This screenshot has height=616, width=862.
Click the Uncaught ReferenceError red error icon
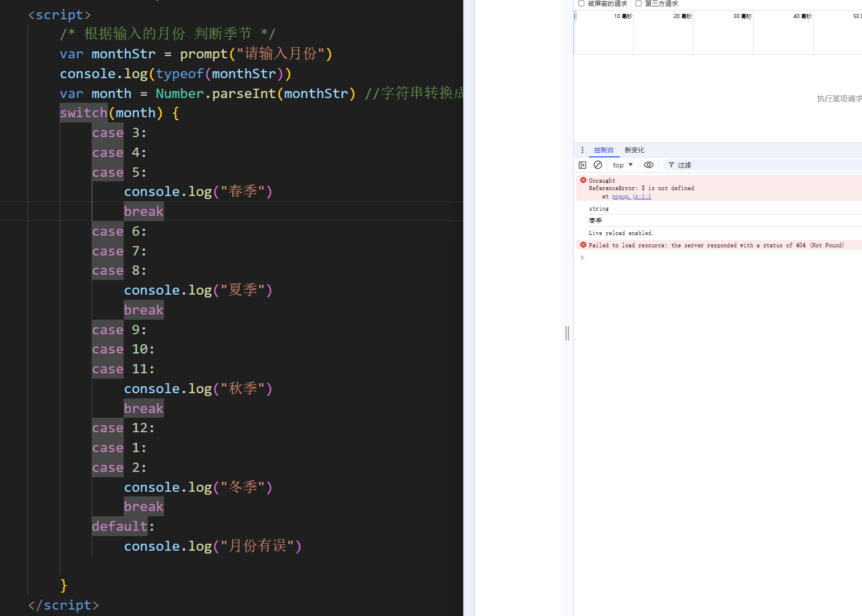coord(583,180)
